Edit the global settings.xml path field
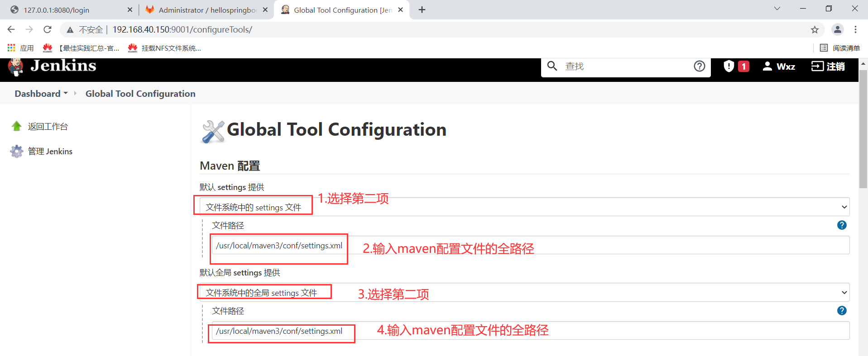The image size is (868, 356). [x=530, y=331]
